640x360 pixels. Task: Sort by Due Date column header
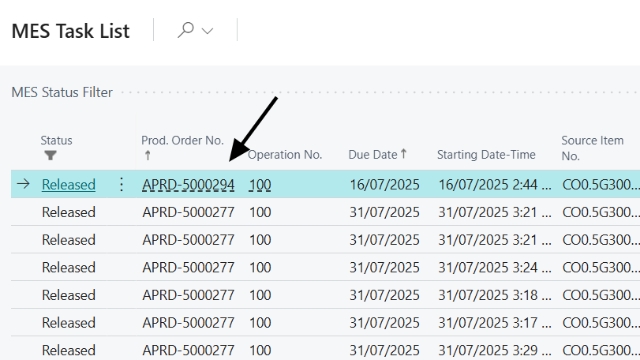coord(378,154)
